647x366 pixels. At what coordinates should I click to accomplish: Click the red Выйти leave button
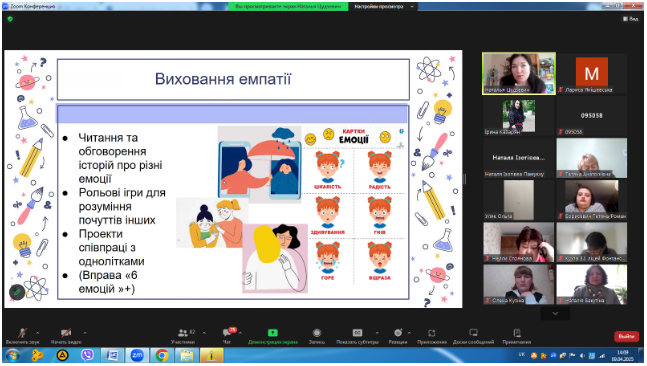coord(626,336)
